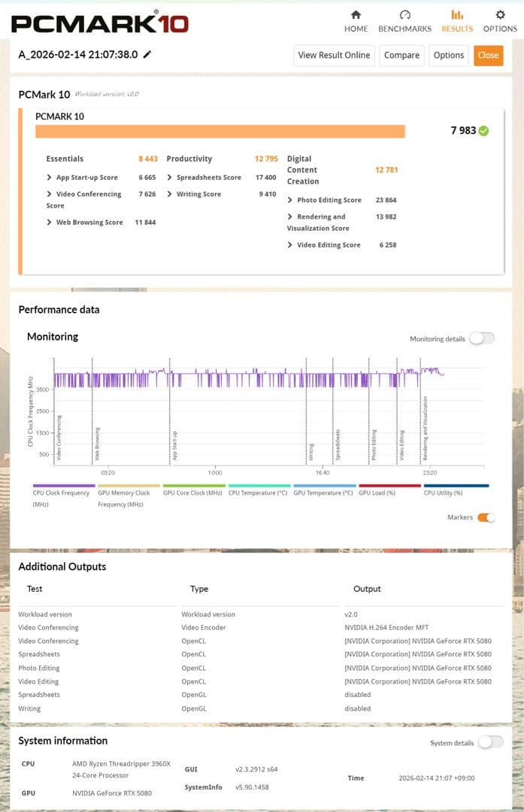
Task: Click the Workload version v2.0 output cell
Action: coord(351,614)
